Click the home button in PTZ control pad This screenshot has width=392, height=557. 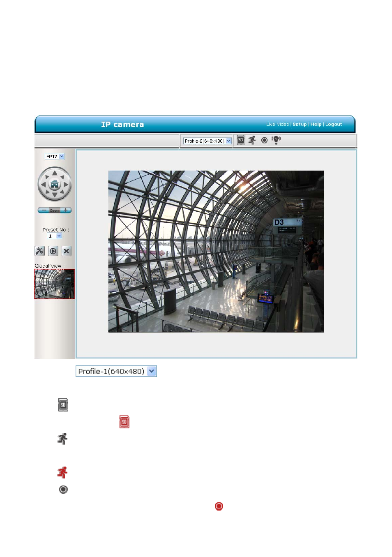pyautogui.click(x=55, y=185)
